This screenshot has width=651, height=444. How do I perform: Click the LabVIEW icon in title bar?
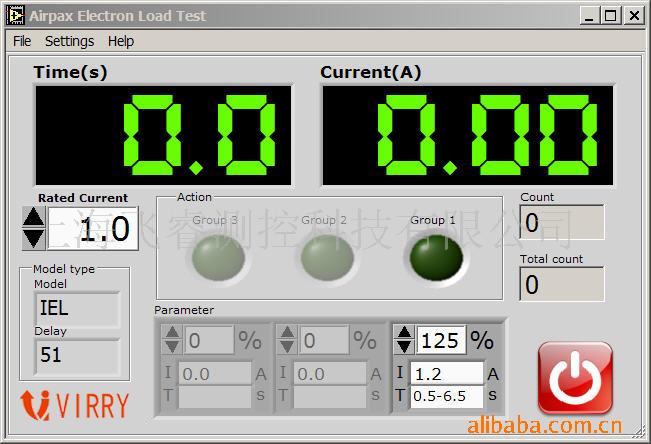tap(15, 15)
